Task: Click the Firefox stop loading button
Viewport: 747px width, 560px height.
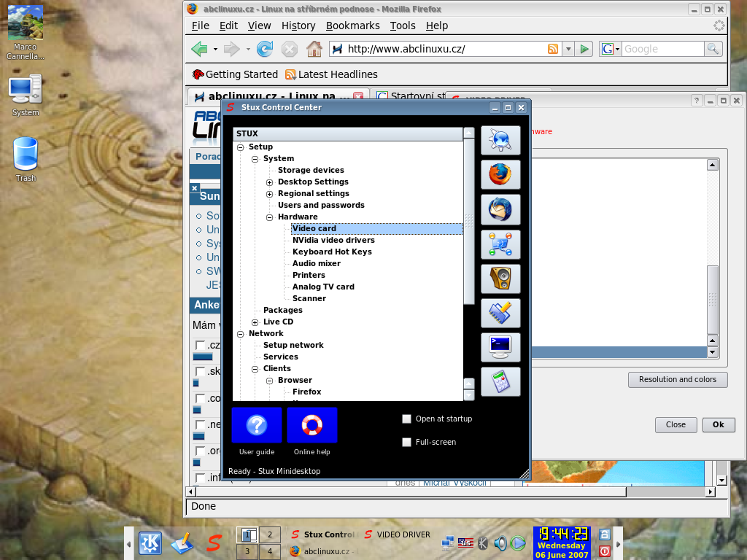Action: point(289,49)
